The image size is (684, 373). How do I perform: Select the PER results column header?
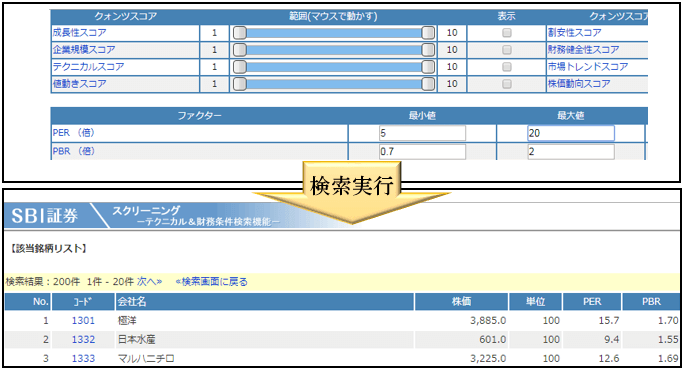tap(592, 301)
